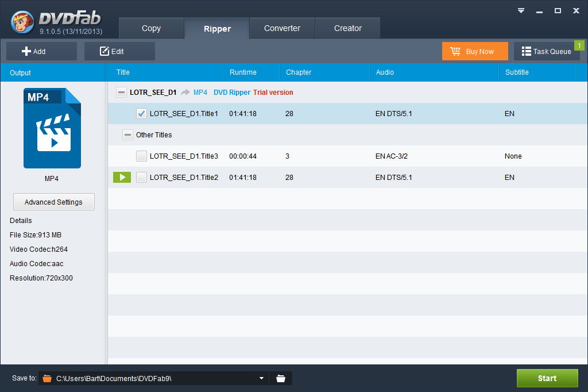Click the EN DTS/5.1 audio cell of Title1
The image size is (588, 392).
point(393,114)
